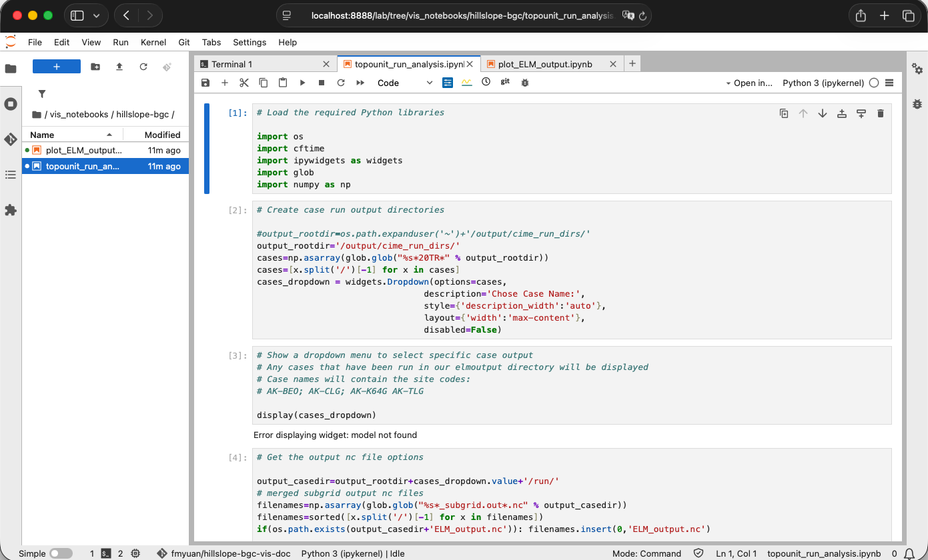Restart the kernel and run all cells
This screenshot has width=928, height=560.
coord(359,82)
